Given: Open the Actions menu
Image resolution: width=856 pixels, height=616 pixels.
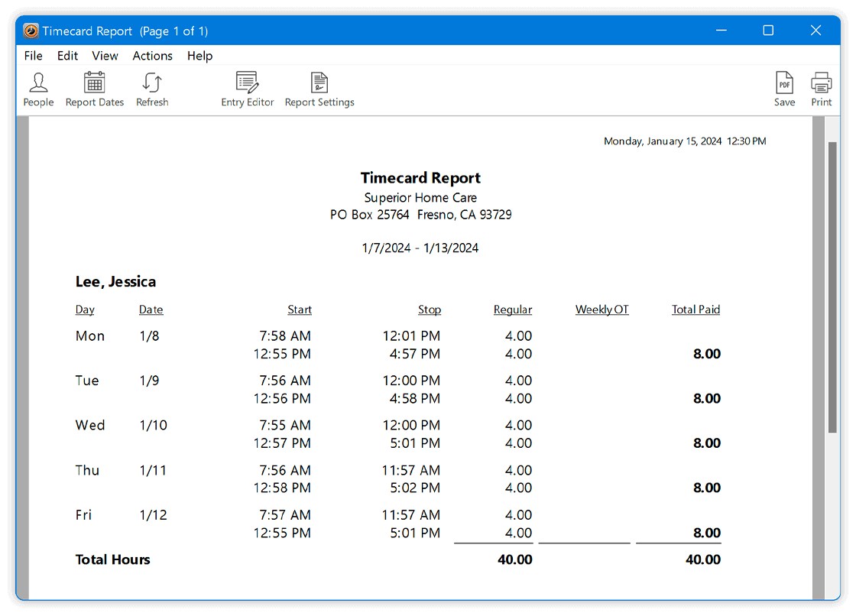Looking at the screenshot, I should [x=152, y=55].
